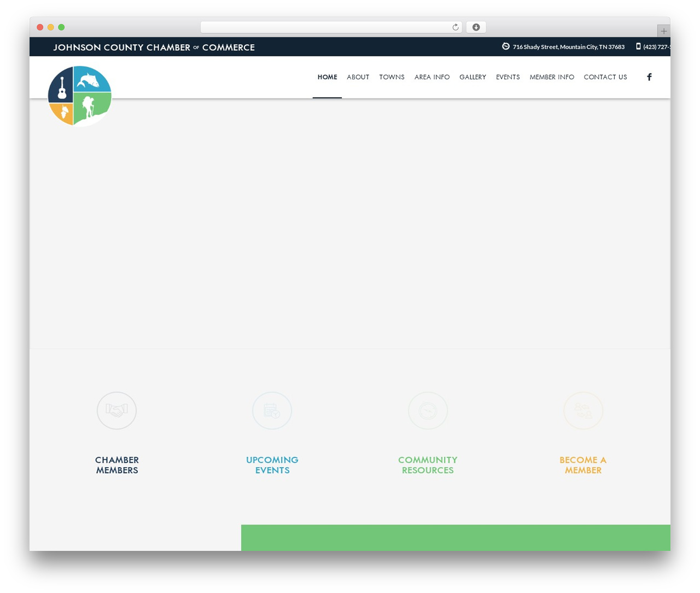Go to the Contact Us page
This screenshot has height=593, width=700.
pyautogui.click(x=605, y=77)
